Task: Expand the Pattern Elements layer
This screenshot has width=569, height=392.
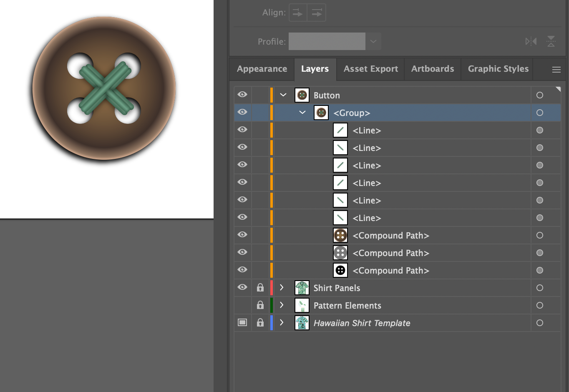Action: [282, 305]
